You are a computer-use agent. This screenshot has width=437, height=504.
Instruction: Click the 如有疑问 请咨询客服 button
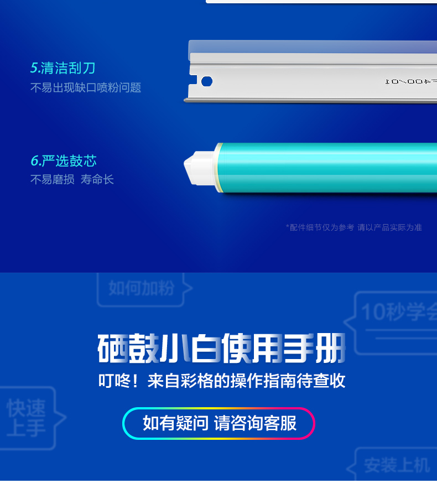(x=218, y=423)
